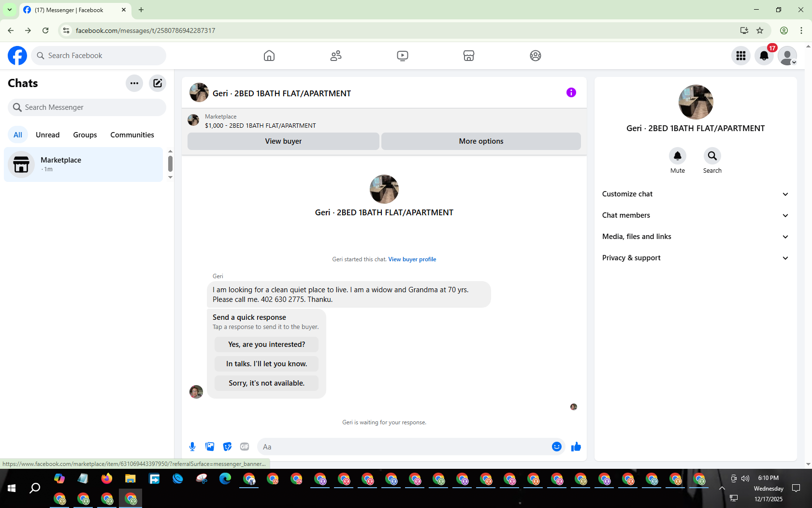Send quick response 'Yes, are you interested?'
812x508 pixels.
coord(267,344)
